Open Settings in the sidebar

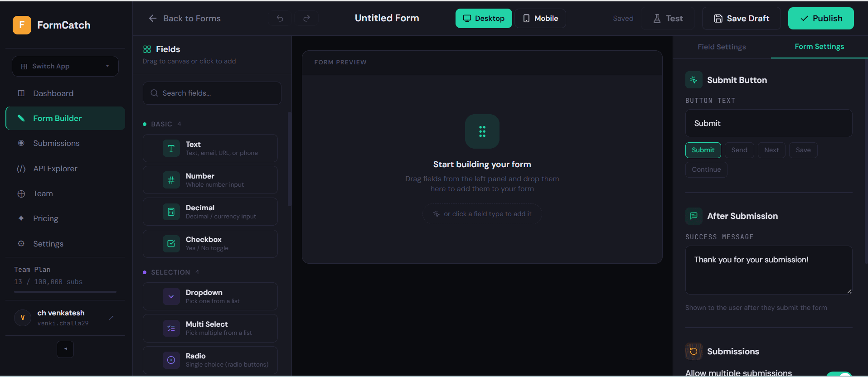tap(65, 244)
